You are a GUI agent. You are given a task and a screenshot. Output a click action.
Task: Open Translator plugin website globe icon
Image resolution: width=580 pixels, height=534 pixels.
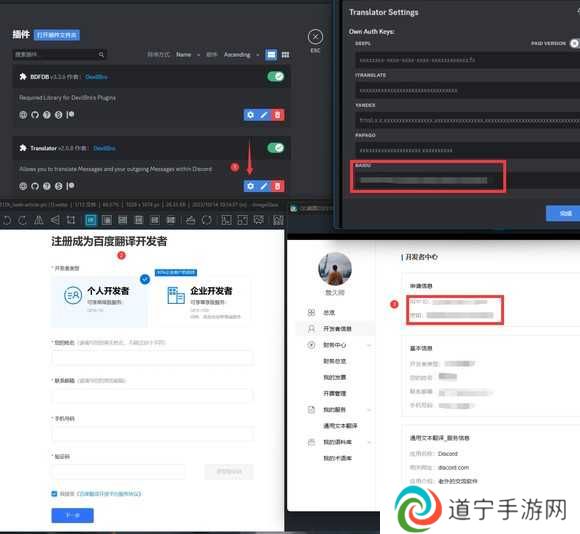click(23, 186)
